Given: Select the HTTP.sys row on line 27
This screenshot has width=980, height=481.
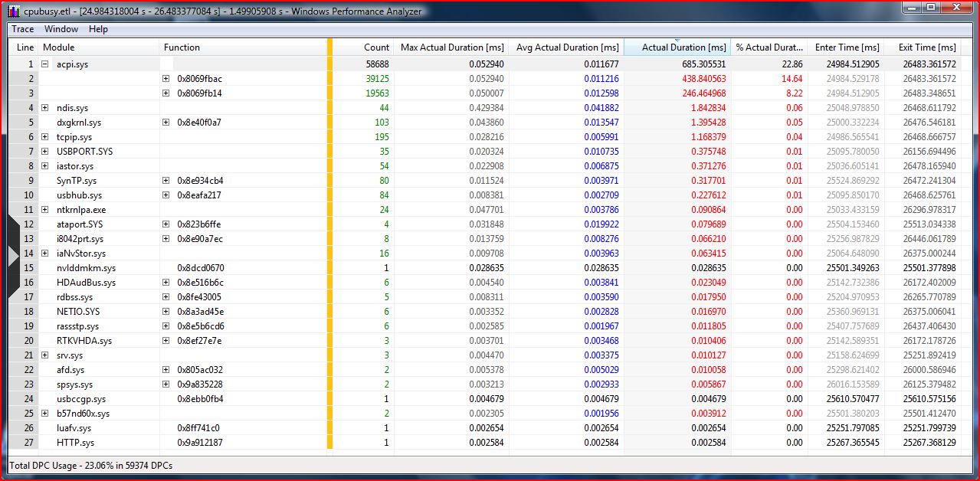Looking at the screenshot, I should click(x=75, y=443).
